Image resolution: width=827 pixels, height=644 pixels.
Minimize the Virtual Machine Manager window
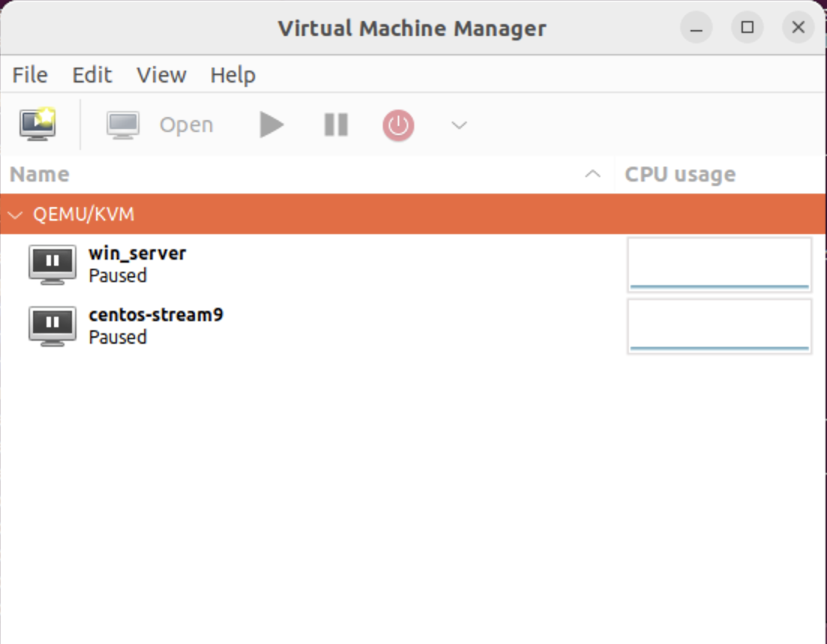tap(696, 28)
